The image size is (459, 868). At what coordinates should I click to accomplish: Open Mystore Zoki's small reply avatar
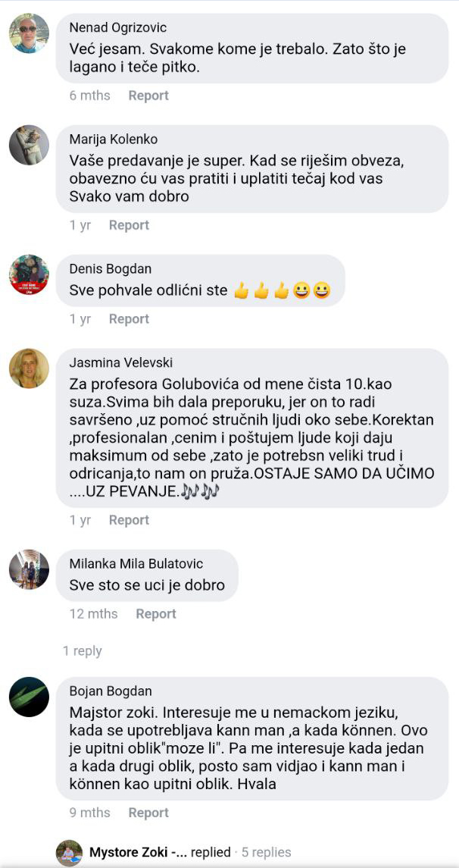pyautogui.click(x=69, y=853)
